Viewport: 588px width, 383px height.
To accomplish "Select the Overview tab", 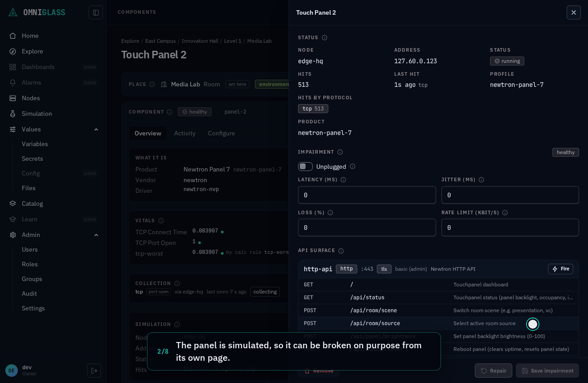I will coord(148,133).
